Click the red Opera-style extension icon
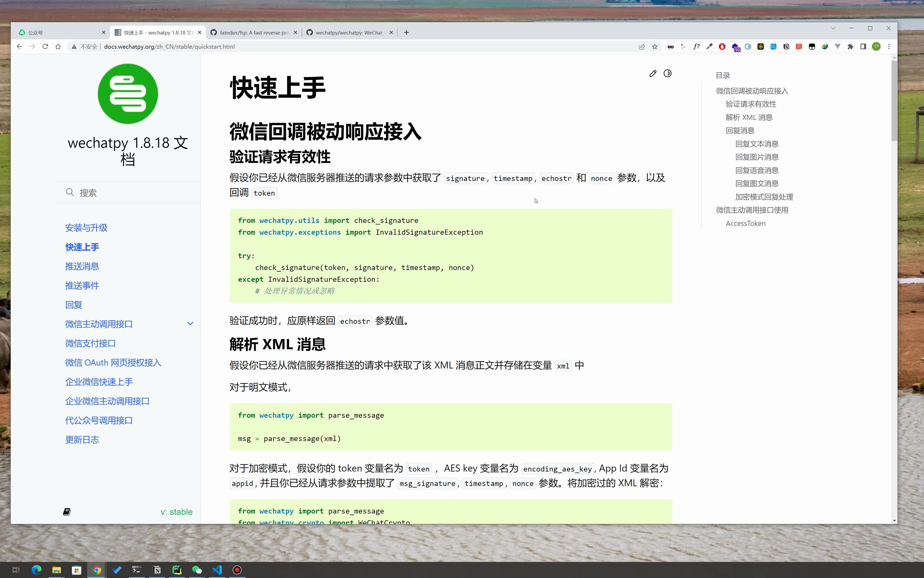 [x=722, y=47]
